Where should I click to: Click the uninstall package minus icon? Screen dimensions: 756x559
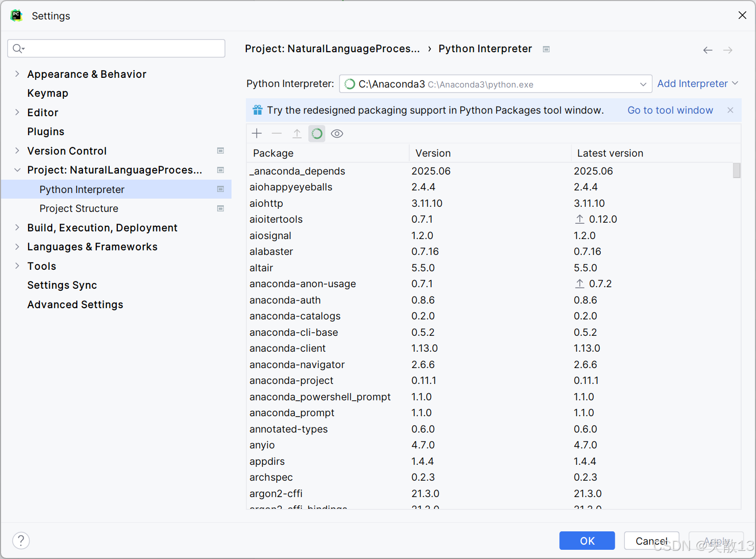point(277,134)
